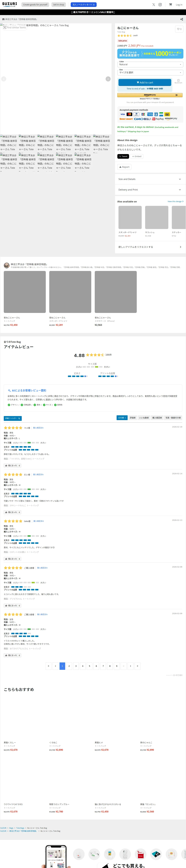This screenshot has width=186, height=868.
Task: Open the Instagram icon in header
Action: coord(160,5)
